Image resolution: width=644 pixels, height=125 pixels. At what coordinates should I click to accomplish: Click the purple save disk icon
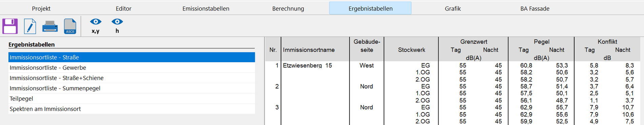click(10, 26)
